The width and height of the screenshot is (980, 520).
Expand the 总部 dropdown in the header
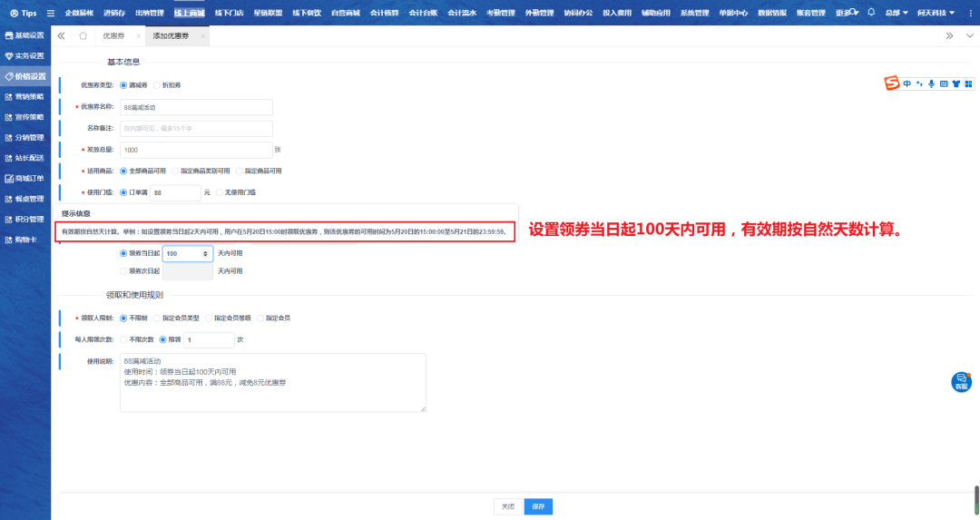tap(897, 13)
